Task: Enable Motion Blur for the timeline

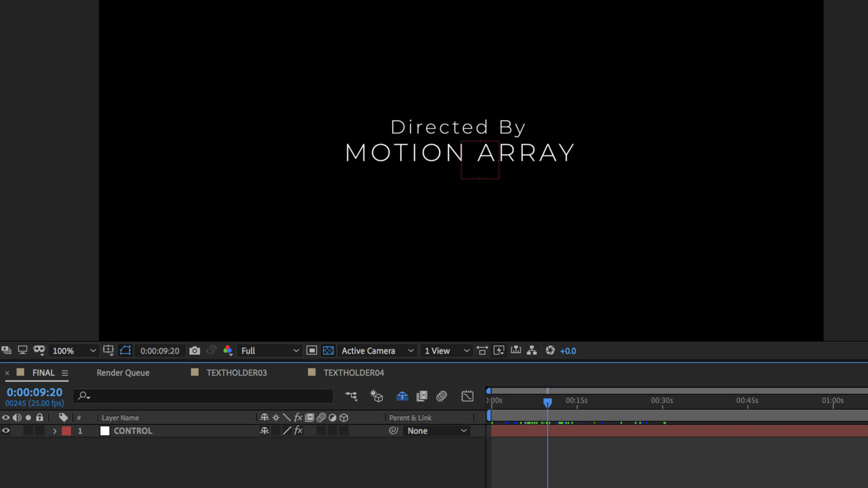Action: tap(441, 396)
